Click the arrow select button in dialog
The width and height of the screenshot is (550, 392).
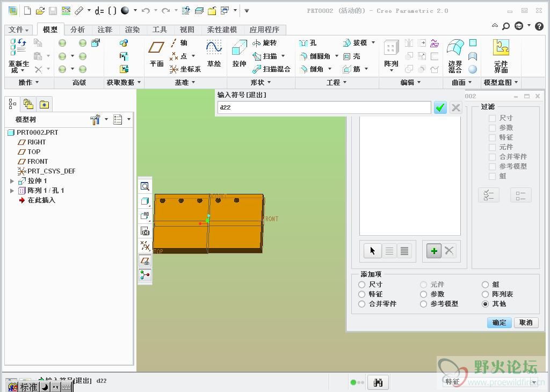click(x=373, y=251)
